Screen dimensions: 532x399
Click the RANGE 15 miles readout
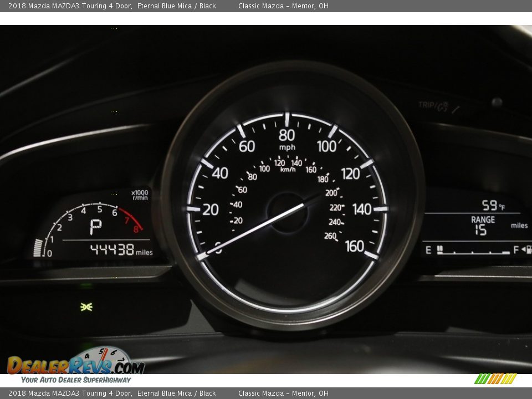pyautogui.click(x=483, y=226)
